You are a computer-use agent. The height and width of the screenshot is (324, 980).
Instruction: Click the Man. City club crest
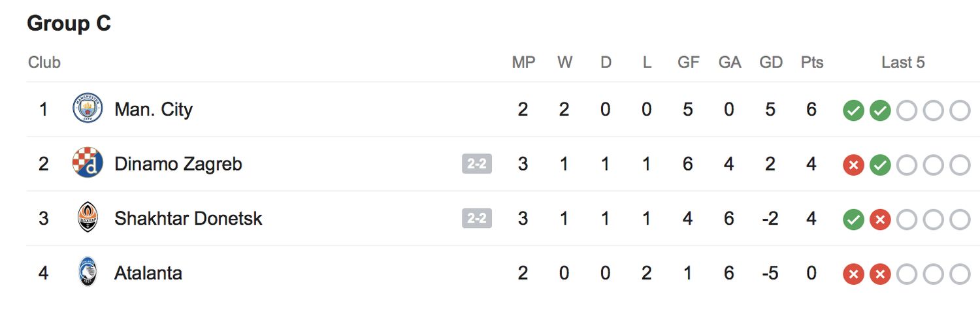(x=88, y=108)
